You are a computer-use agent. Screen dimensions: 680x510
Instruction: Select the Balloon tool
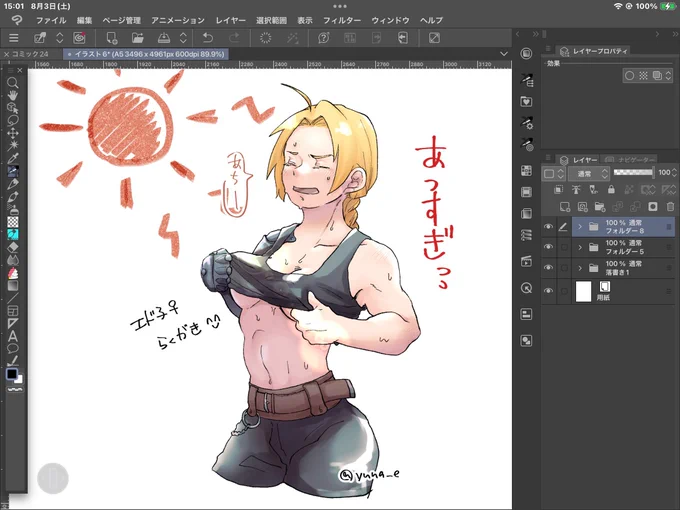[13, 348]
